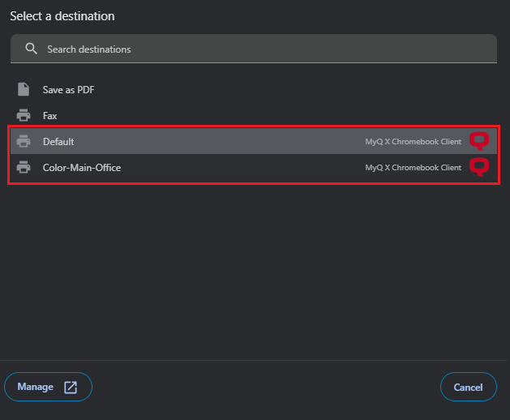The image size is (510, 420).
Task: Click the printer icon beside Color-Main-Office
Action: click(x=24, y=168)
